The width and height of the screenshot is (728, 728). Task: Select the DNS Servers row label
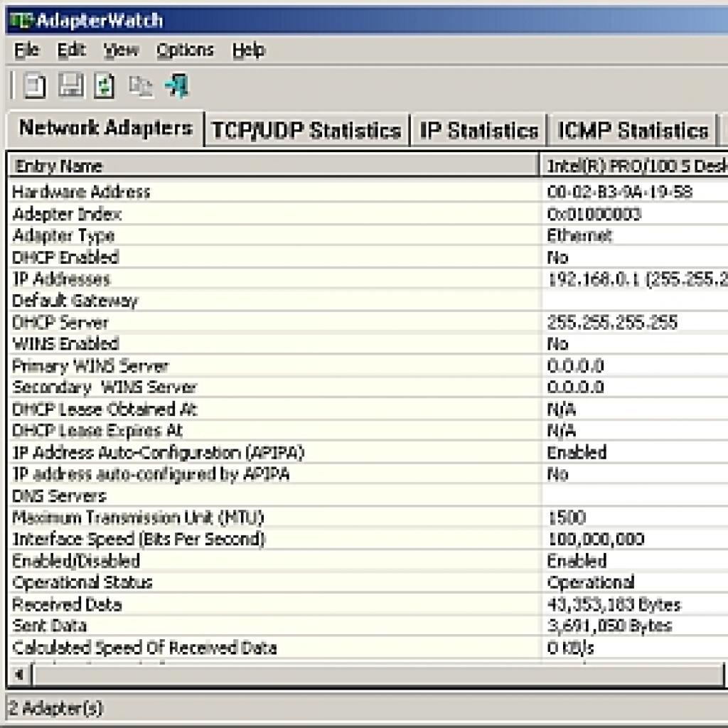click(59, 496)
